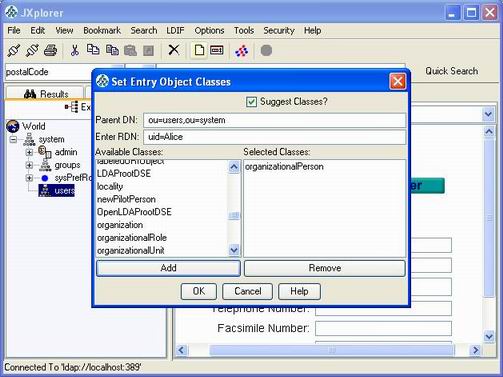Click the Disconnect toolbar icon

[x=32, y=51]
